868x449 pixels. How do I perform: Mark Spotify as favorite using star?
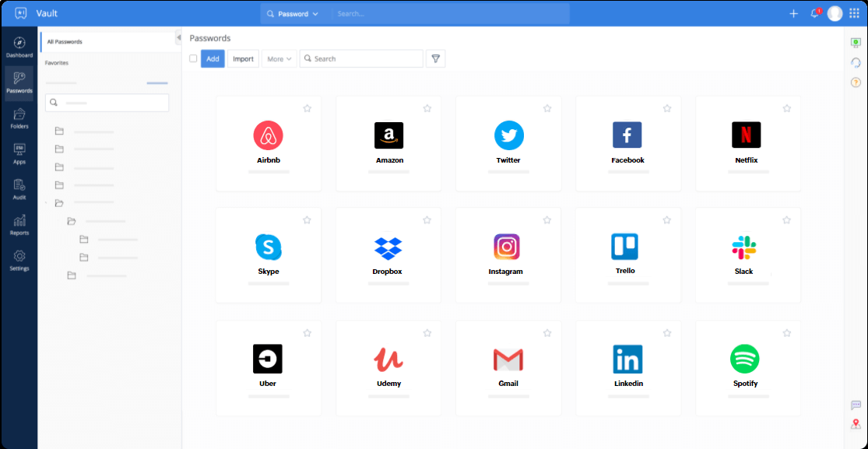click(786, 333)
